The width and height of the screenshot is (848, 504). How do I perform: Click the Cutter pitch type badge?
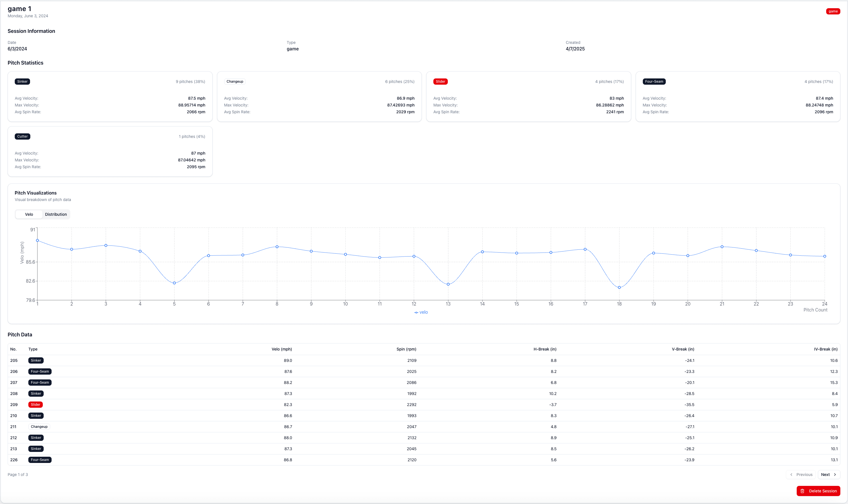(x=22, y=136)
